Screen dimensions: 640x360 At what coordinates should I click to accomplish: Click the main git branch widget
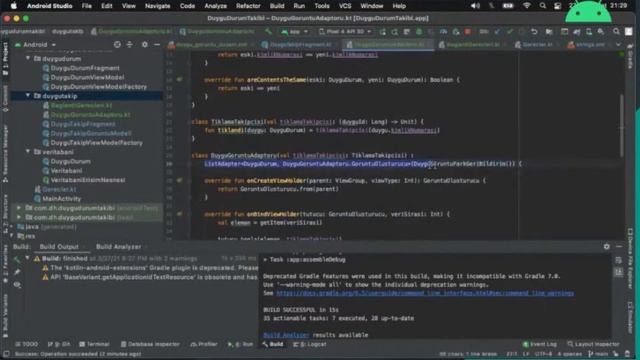click(597, 354)
